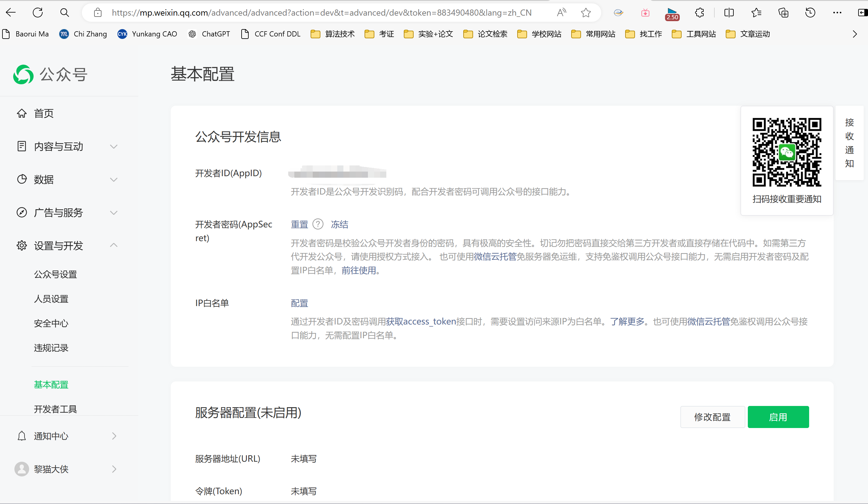Image resolution: width=868 pixels, height=504 pixels.
Task: Click the 修改配置 button
Action: coord(712,417)
